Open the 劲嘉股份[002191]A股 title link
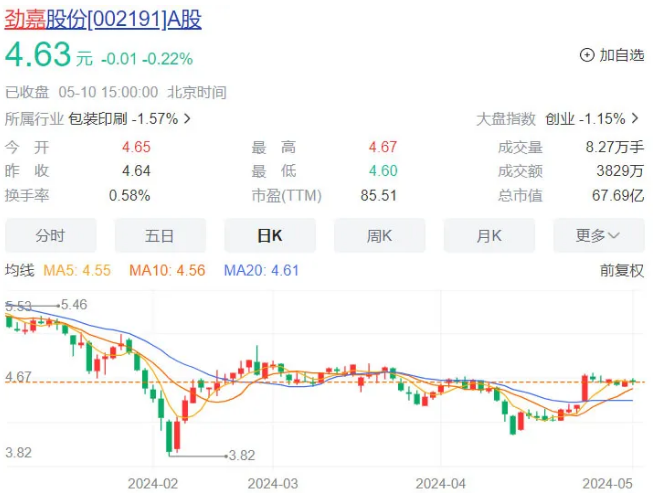Viewport: 659px width, 503px height. pos(103,19)
